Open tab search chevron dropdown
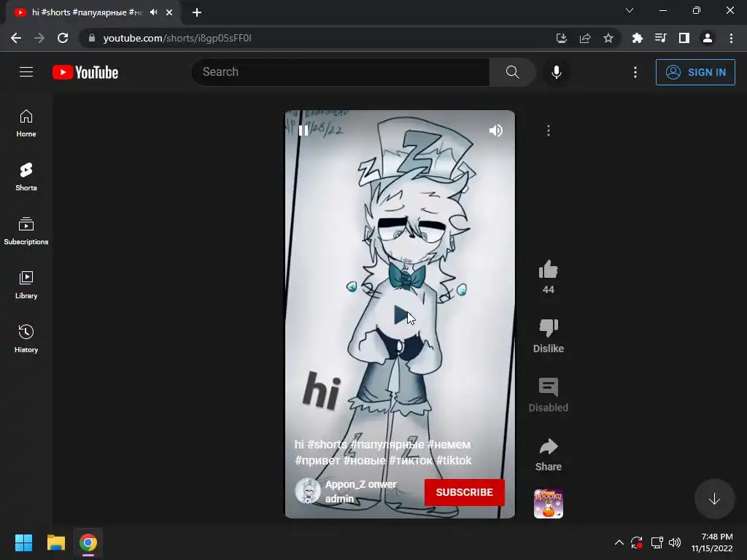Viewport: 747px width, 560px height. click(x=630, y=10)
